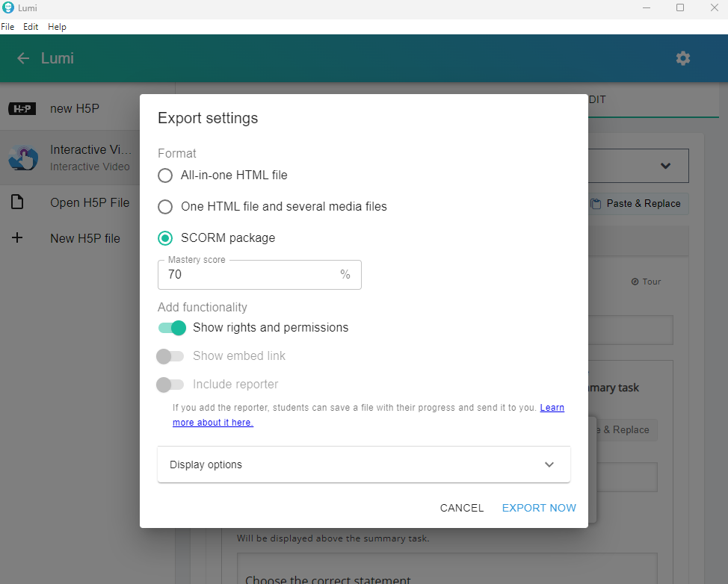This screenshot has height=584, width=728.
Task: Click the H5P logo icon in sidebar
Action: pyautogui.click(x=22, y=109)
